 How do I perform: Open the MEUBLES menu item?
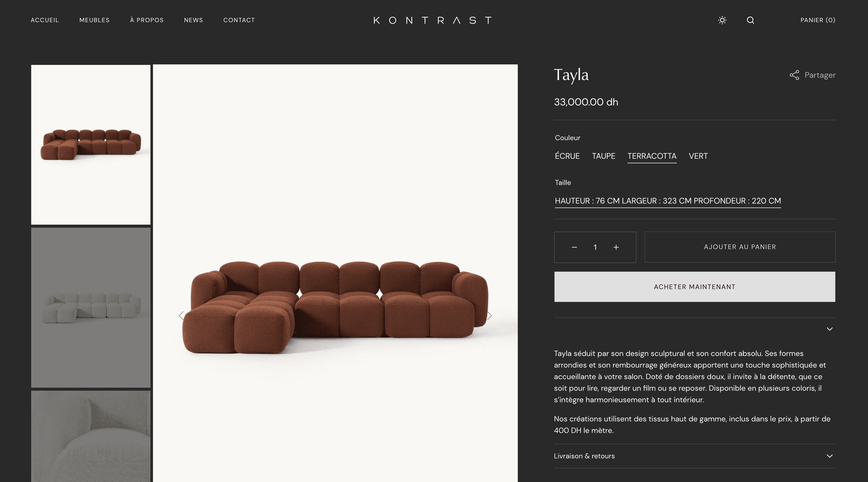[x=94, y=20]
